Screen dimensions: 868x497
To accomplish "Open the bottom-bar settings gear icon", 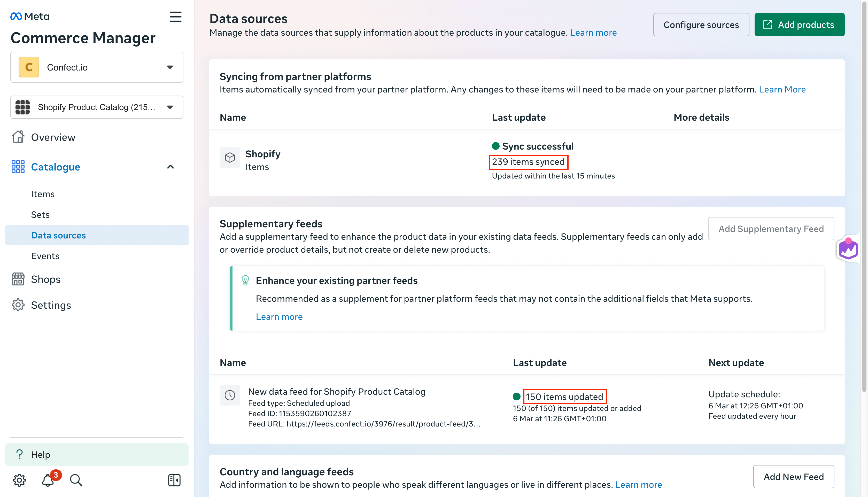I will coord(19,480).
